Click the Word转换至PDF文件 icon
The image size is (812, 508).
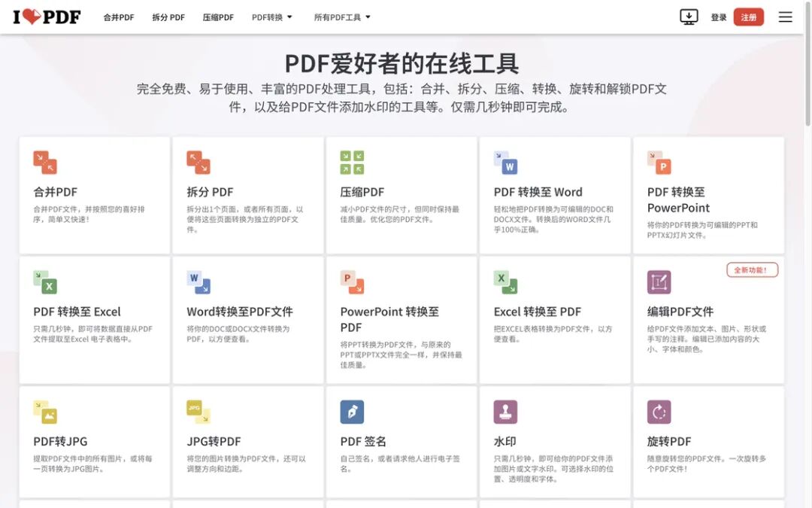point(198,282)
